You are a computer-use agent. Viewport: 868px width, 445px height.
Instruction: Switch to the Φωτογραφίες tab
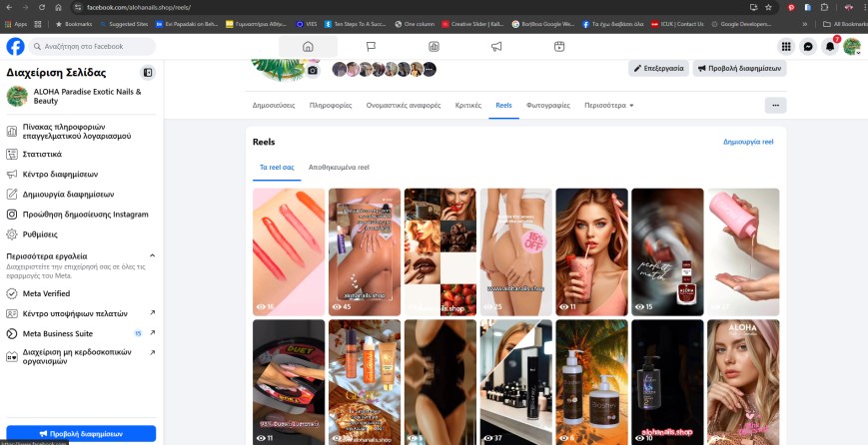pos(547,105)
